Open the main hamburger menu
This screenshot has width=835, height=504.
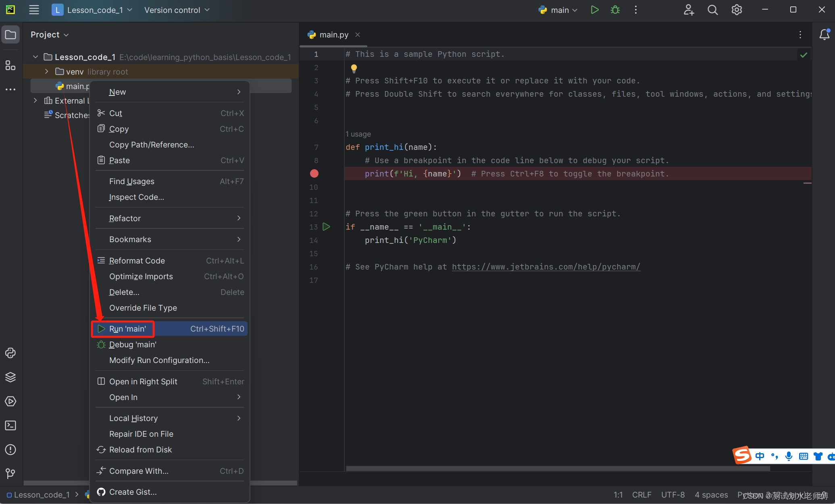tap(34, 10)
